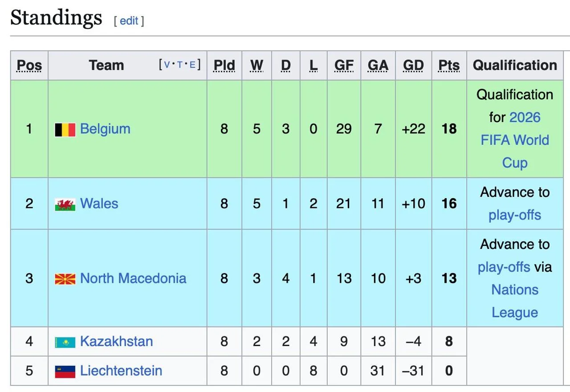Click the Liechtenstein flag icon

pos(65,372)
